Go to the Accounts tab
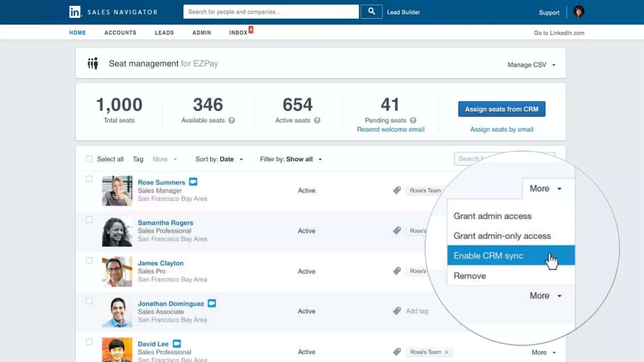 tap(120, 33)
